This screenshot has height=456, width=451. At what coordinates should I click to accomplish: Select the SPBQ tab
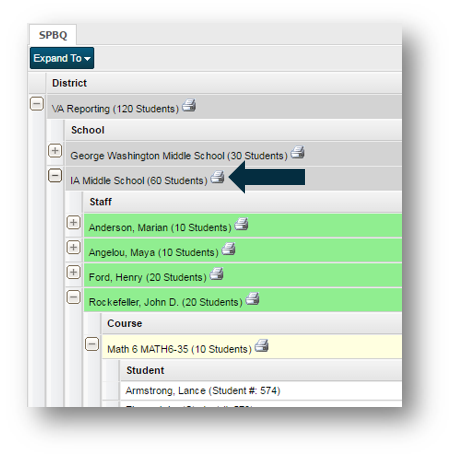coord(53,35)
